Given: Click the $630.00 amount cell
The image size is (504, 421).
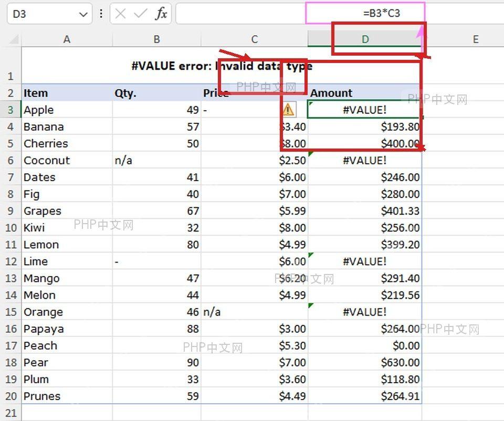Looking at the screenshot, I should tap(365, 362).
